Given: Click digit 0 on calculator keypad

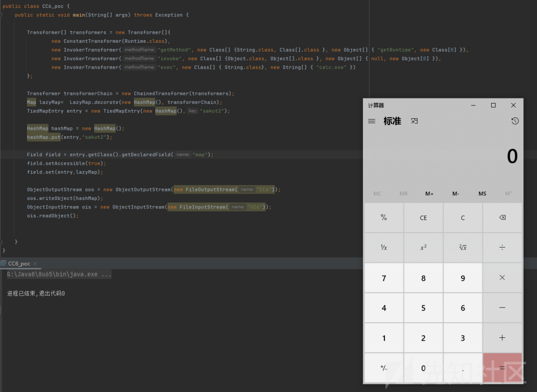Looking at the screenshot, I should point(423,368).
